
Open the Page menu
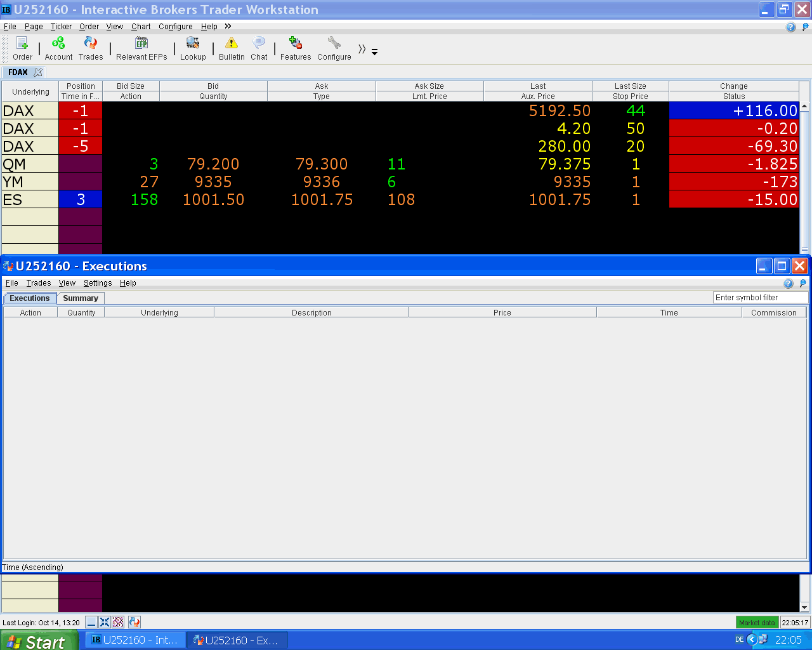click(34, 27)
